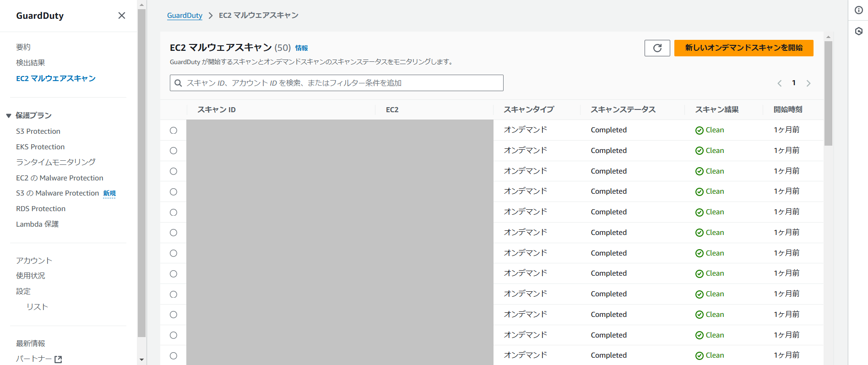Screen dimensions: 868x365
Task: Click the 開始時刻 column header
Action: pyautogui.click(x=788, y=110)
